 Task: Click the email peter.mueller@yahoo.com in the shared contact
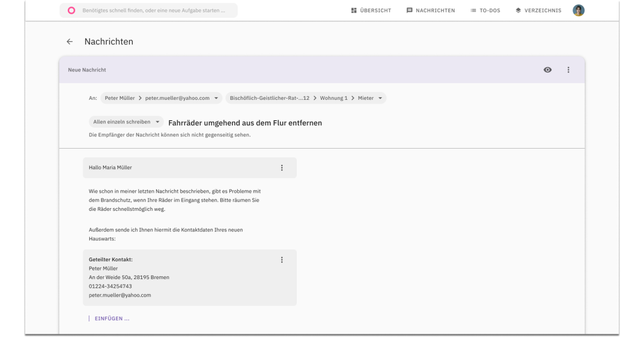tap(120, 295)
